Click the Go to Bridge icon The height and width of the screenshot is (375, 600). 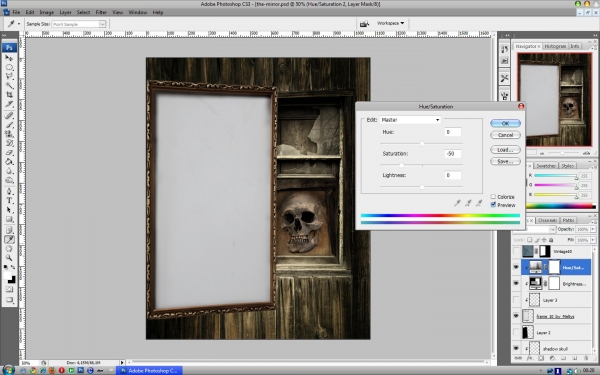[364, 24]
